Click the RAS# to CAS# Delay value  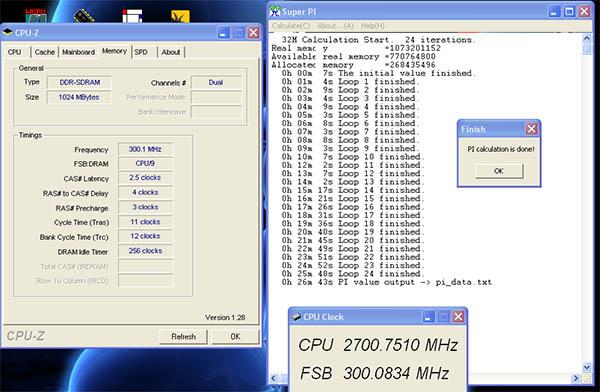click(145, 192)
